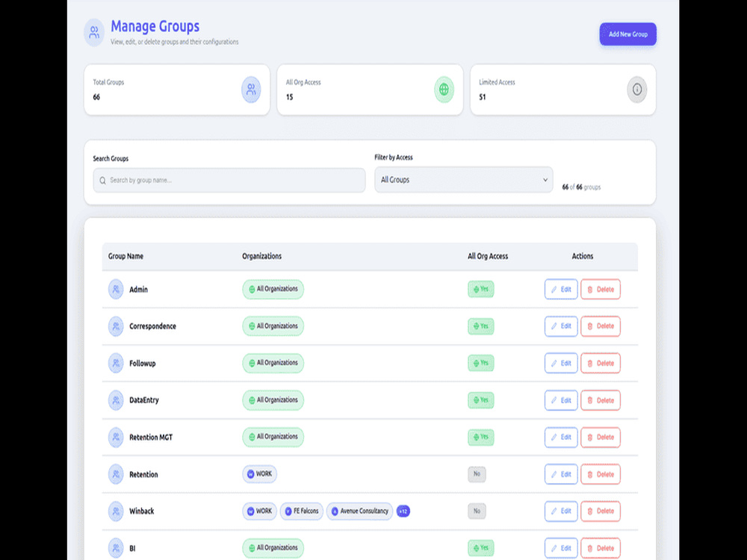Image resolution: width=747 pixels, height=560 pixels.
Task: Open the Filter by Access dropdown
Action: coord(464,179)
